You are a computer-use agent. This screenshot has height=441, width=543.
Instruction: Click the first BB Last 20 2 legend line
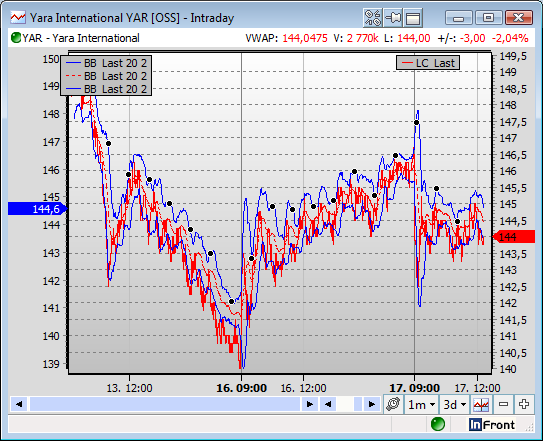click(x=106, y=63)
